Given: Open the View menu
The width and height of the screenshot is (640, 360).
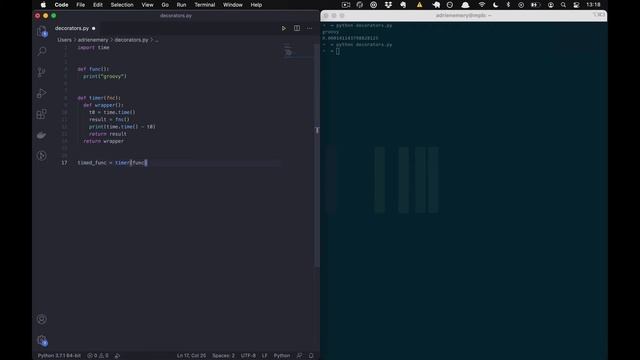Looking at the screenshot, I should point(147,5).
